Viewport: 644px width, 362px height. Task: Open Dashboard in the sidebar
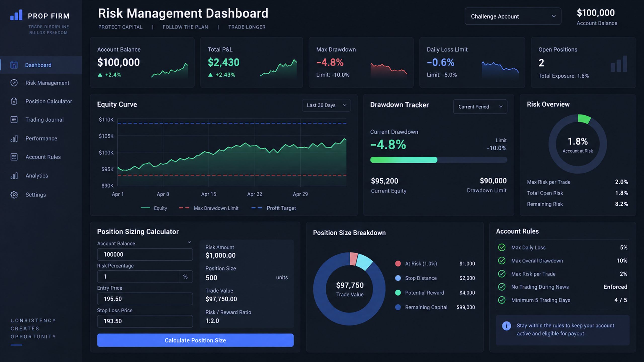tap(41, 65)
